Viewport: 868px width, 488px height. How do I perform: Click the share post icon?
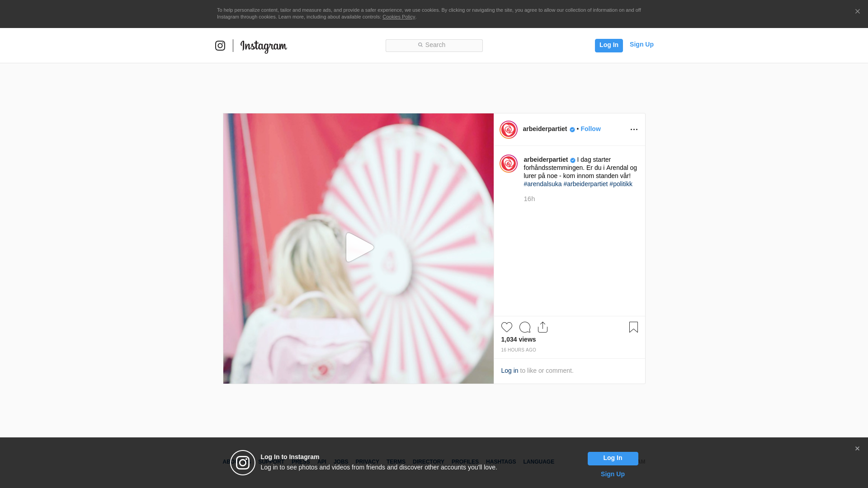coord(542,327)
